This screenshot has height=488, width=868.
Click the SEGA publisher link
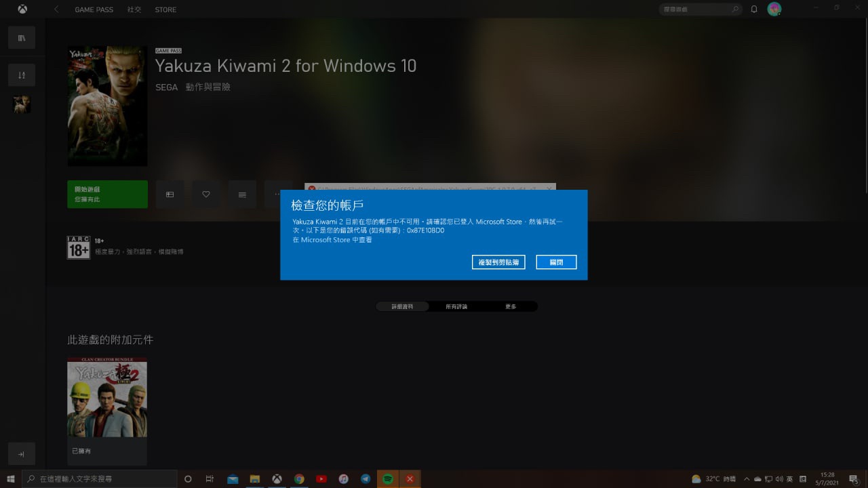tap(166, 87)
